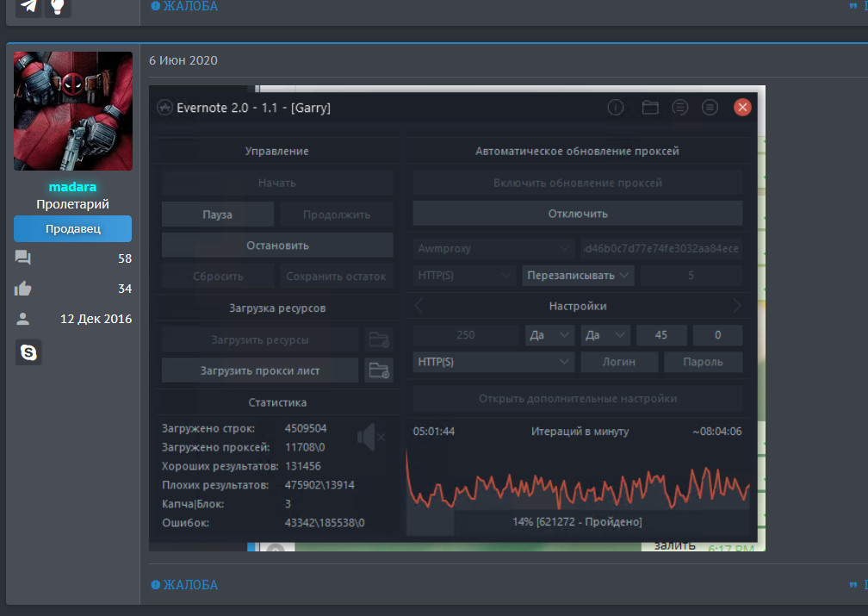
Task: Click the folder icon beside Загрузить ресурсы
Action: (x=379, y=339)
